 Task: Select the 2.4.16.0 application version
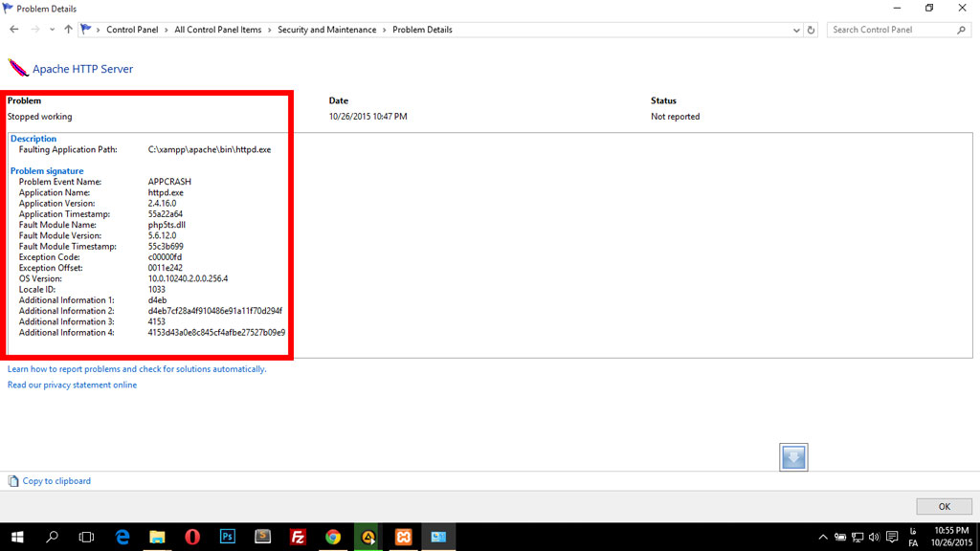pyautogui.click(x=162, y=204)
